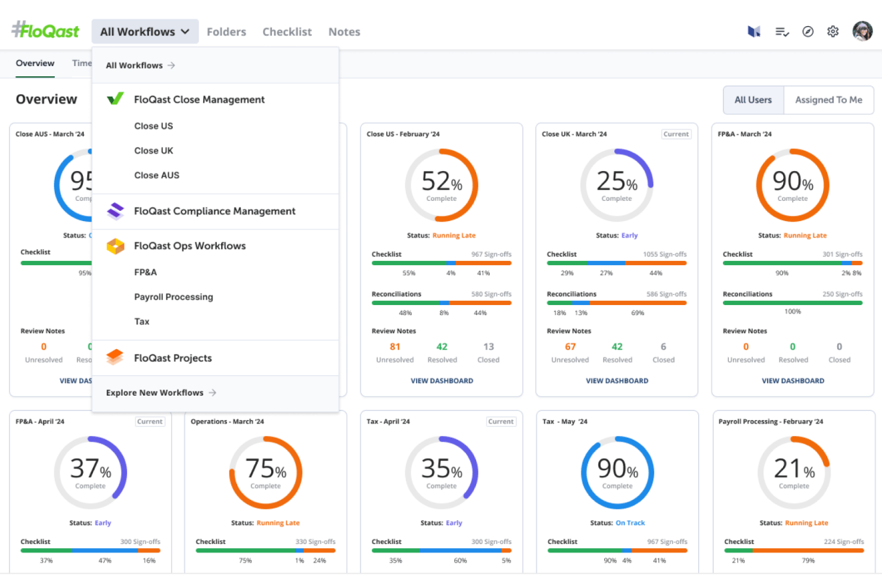Click Payroll Processing February 21% progress ring

tap(794, 472)
